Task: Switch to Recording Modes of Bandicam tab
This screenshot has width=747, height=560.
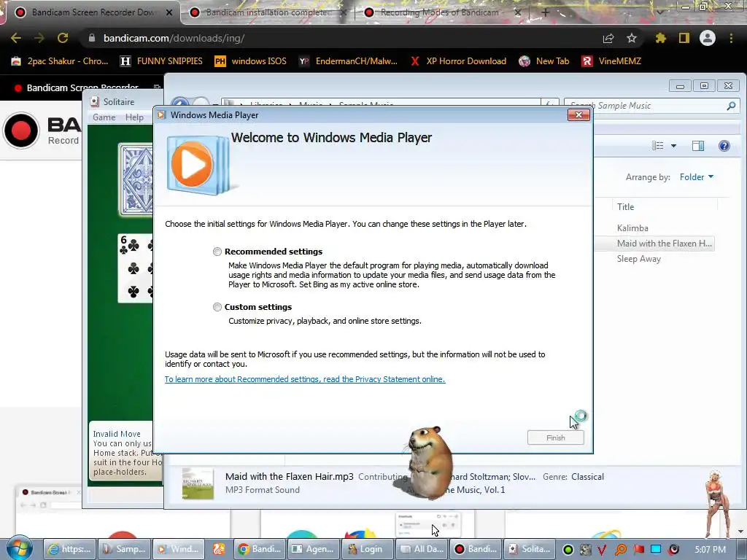Action: pyautogui.click(x=439, y=12)
